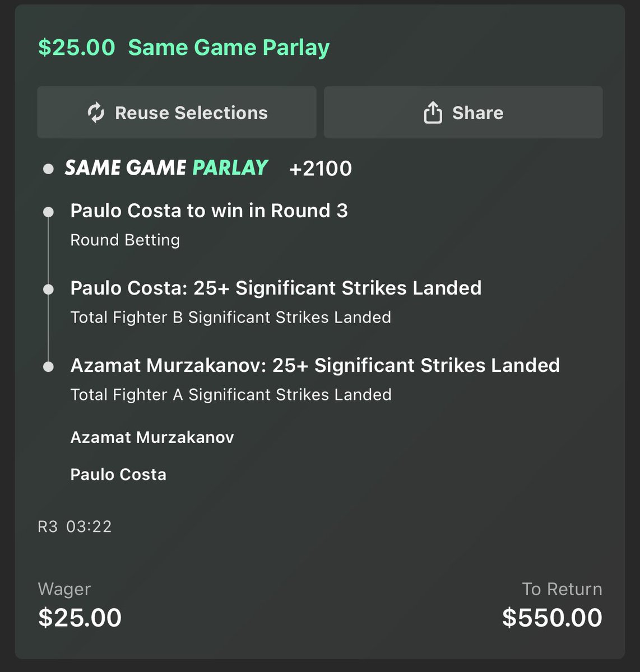The width and height of the screenshot is (640, 672).
Task: Click the bullet next to Round 3 leg
Action: [49, 212]
